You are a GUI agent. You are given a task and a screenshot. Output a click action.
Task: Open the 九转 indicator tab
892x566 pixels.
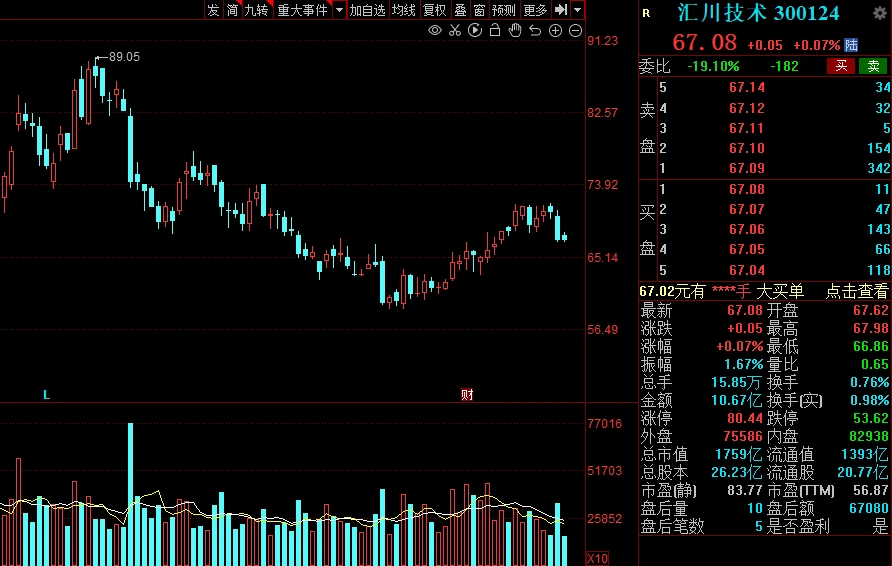257,10
